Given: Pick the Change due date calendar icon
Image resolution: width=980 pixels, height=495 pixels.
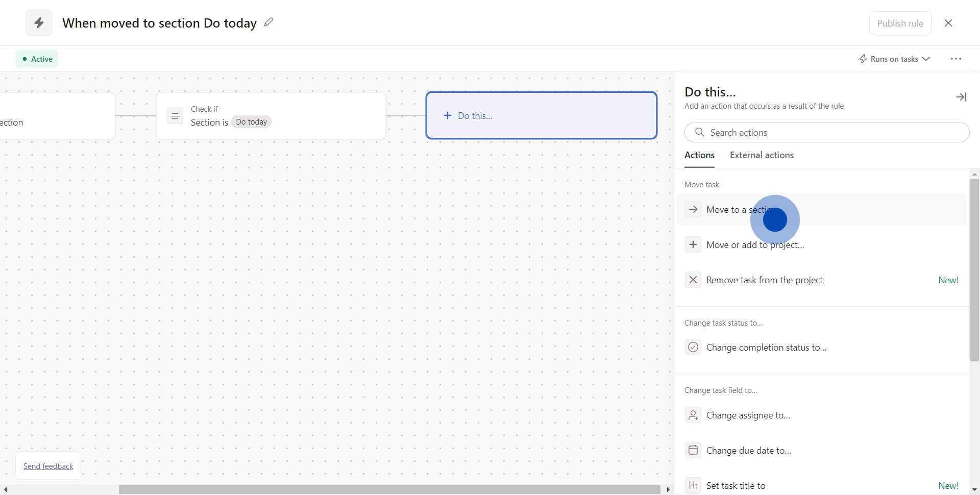Looking at the screenshot, I should pyautogui.click(x=693, y=451).
